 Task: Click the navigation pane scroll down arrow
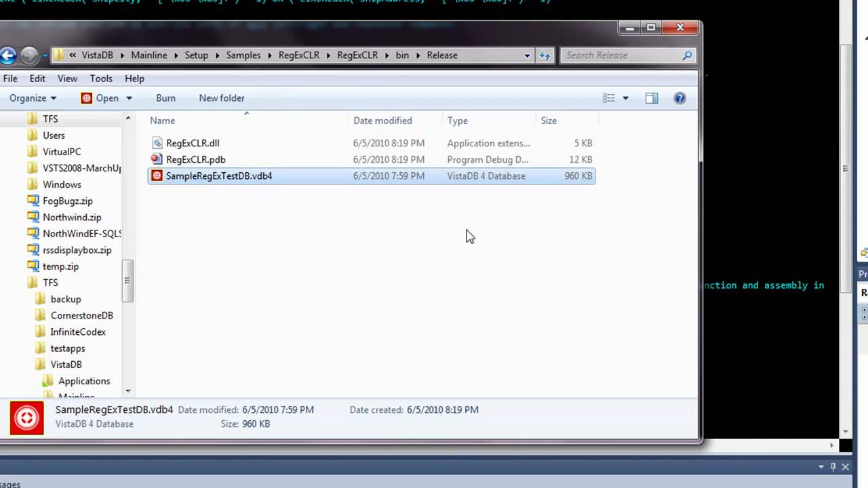pos(127,391)
